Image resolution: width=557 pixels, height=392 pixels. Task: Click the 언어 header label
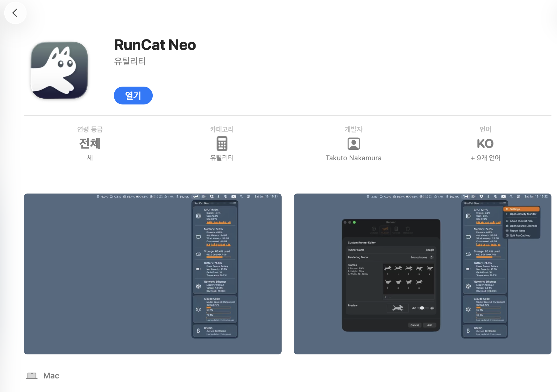click(485, 129)
